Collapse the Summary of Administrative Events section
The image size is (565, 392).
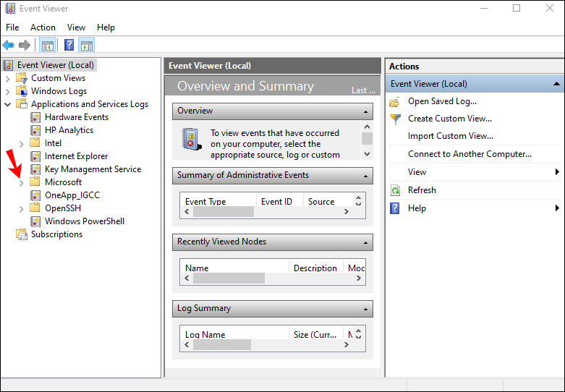coord(367,176)
